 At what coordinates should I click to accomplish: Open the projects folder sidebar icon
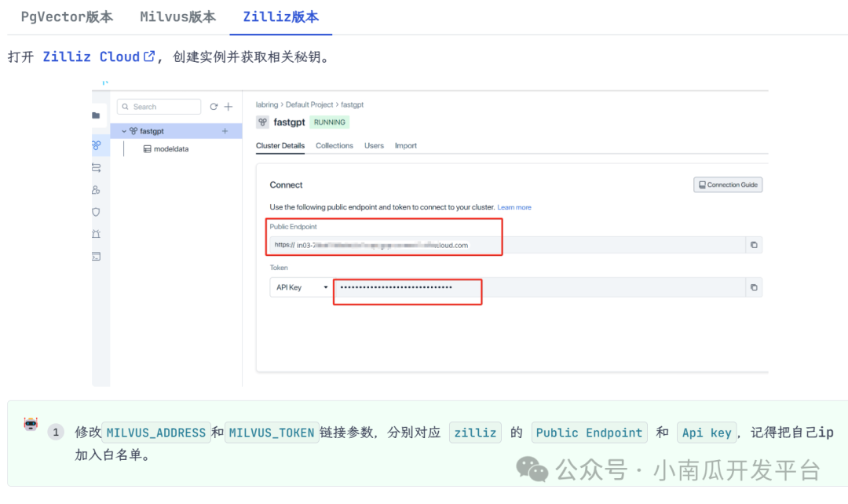coord(96,115)
